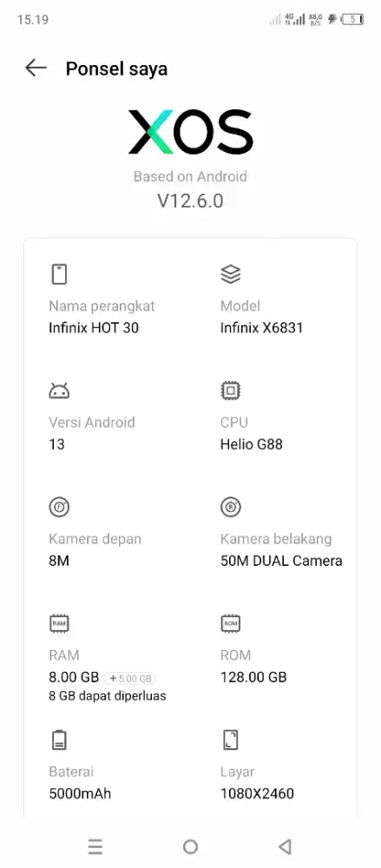Tap the 4G signal indicator
Screen dimensions: 381x868
pos(294,20)
